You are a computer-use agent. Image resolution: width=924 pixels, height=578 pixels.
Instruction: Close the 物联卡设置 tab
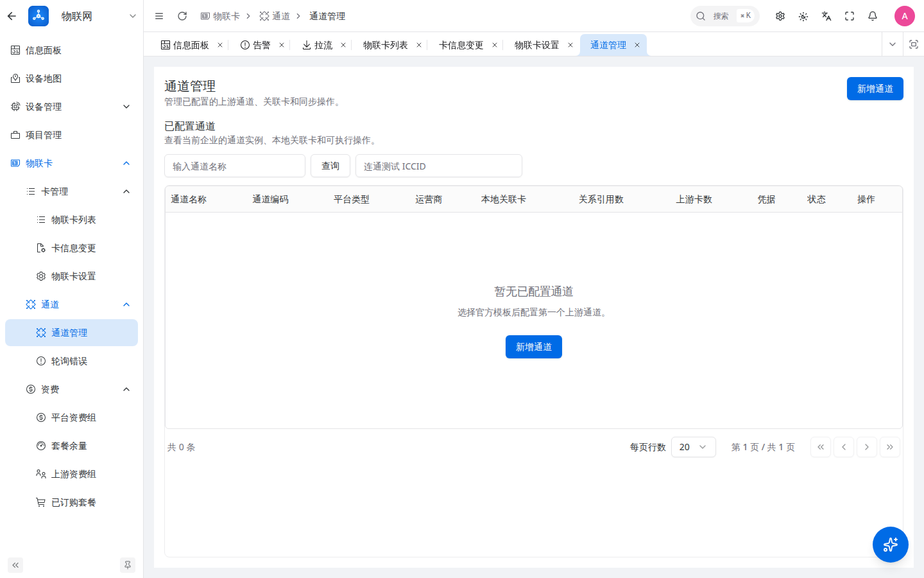(x=570, y=45)
